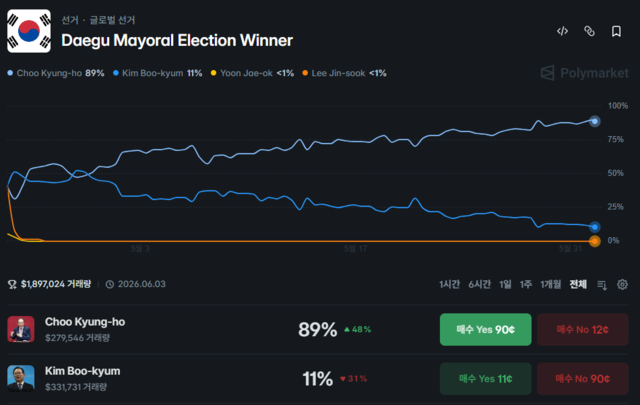Select the 1개월 time range

pyautogui.click(x=551, y=284)
